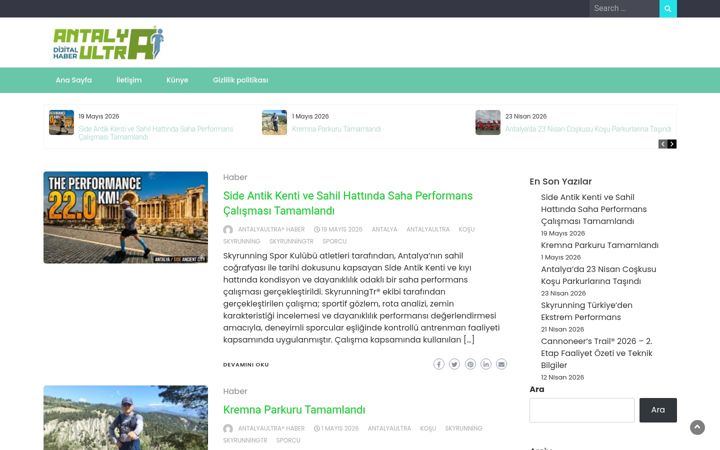The width and height of the screenshot is (720, 450).
Task: Click author avatar on Kremna Parkuru post
Action: (x=228, y=428)
